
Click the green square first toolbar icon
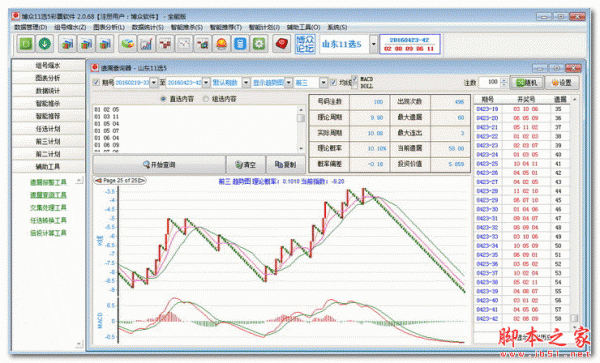point(26,44)
